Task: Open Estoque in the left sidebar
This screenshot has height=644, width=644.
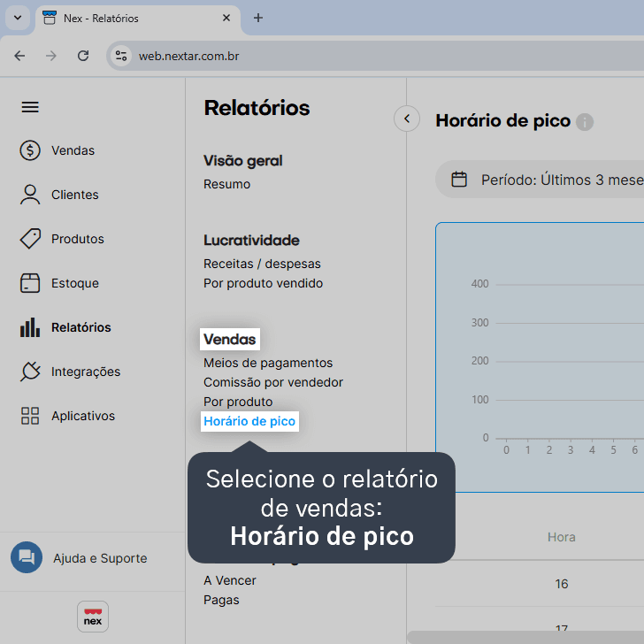Action: (x=75, y=283)
